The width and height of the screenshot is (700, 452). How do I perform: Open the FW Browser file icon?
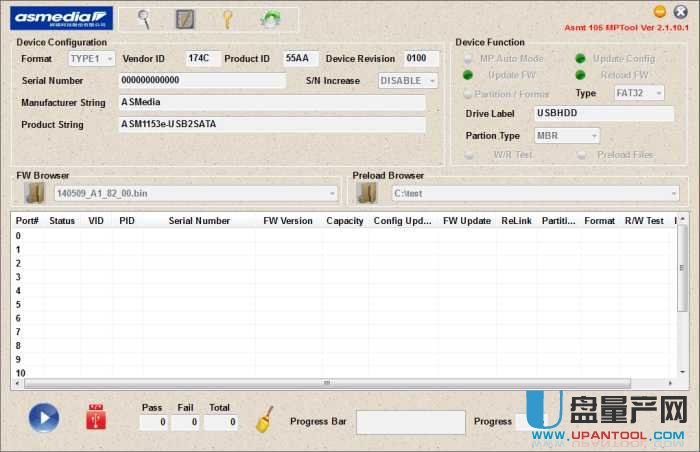point(35,193)
